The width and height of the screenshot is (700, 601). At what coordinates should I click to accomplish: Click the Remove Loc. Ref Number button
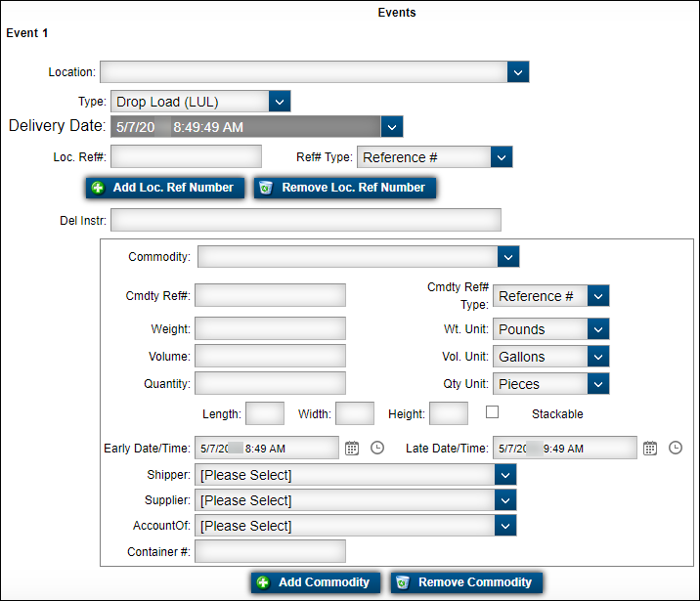(344, 188)
